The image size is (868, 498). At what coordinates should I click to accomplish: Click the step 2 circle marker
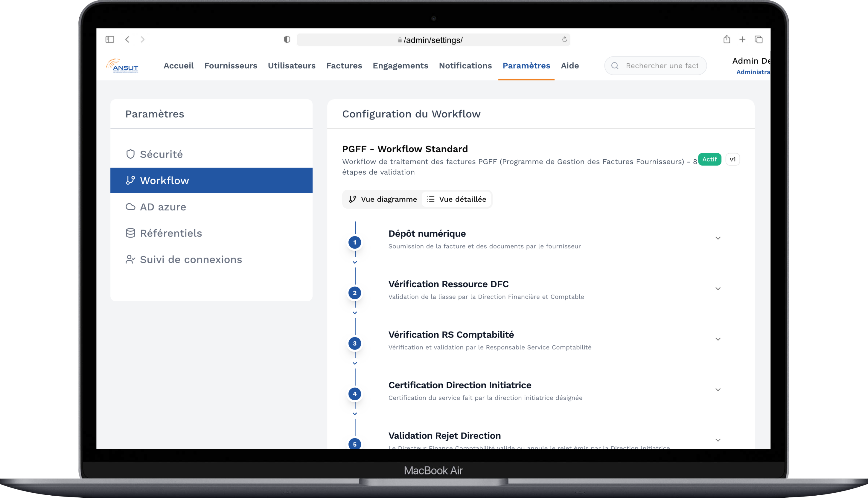pyautogui.click(x=355, y=293)
